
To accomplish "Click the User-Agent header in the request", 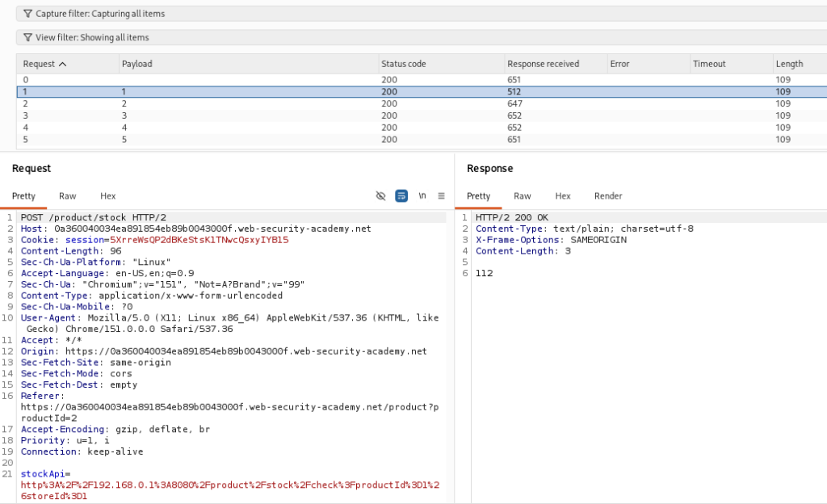I will pos(229,323).
